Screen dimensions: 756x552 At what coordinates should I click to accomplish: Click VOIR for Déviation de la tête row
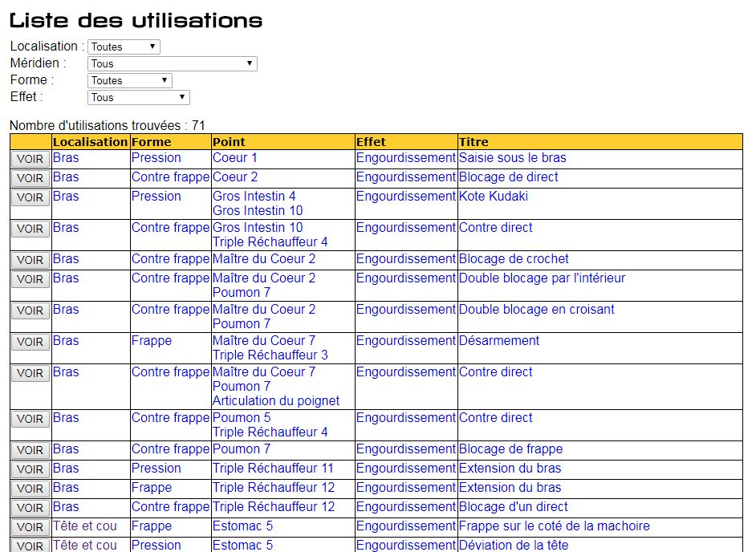pyautogui.click(x=30, y=546)
